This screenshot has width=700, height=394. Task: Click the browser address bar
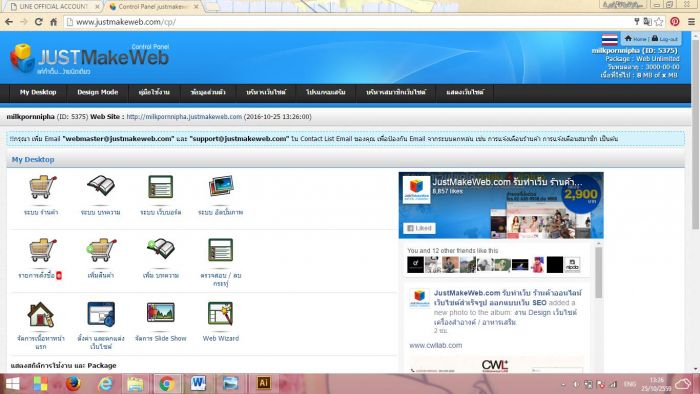[x=348, y=22]
